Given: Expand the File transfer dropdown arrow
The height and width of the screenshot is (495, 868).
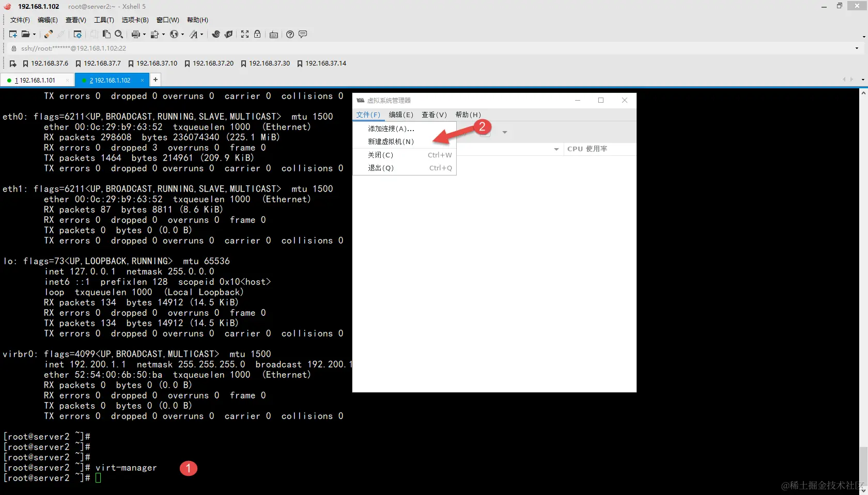Looking at the screenshot, I should tap(163, 35).
